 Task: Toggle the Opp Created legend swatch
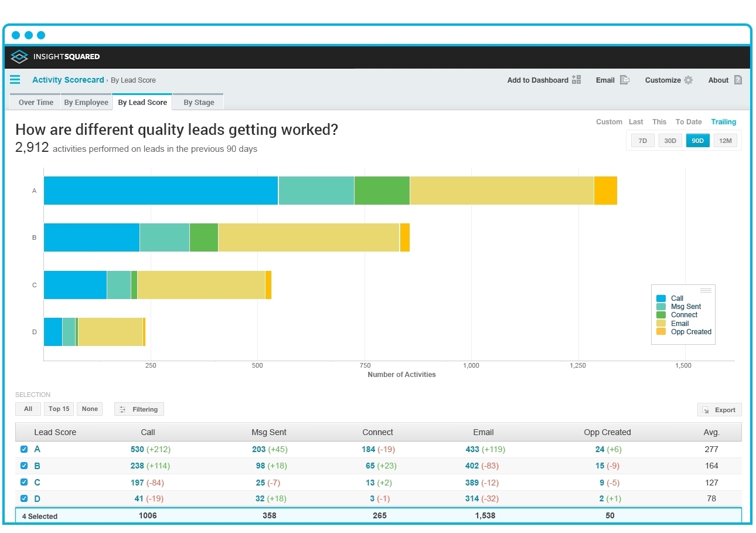tap(661, 331)
